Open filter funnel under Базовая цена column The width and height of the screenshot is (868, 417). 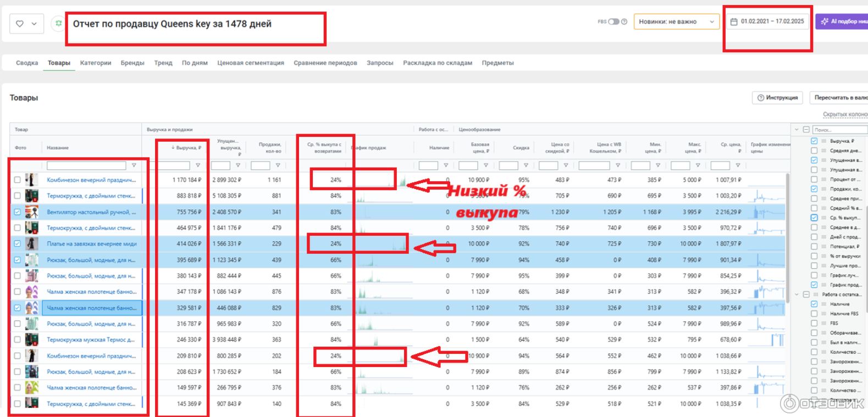[x=486, y=165]
